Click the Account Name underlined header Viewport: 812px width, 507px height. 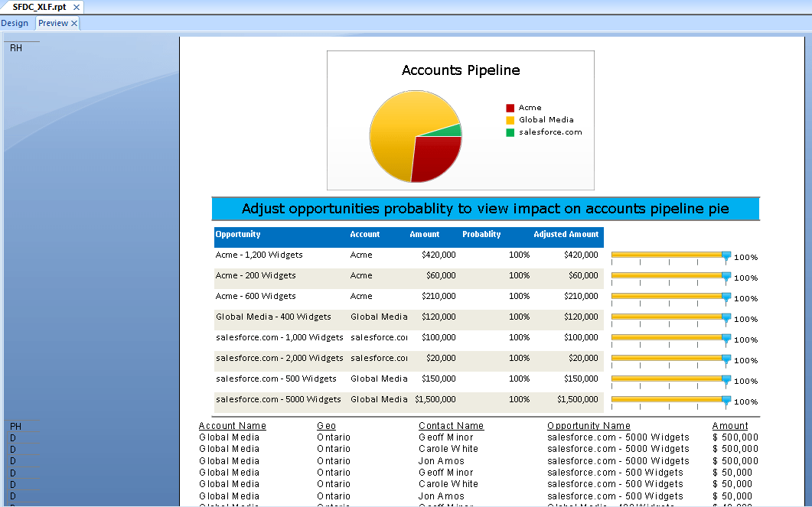[233, 426]
